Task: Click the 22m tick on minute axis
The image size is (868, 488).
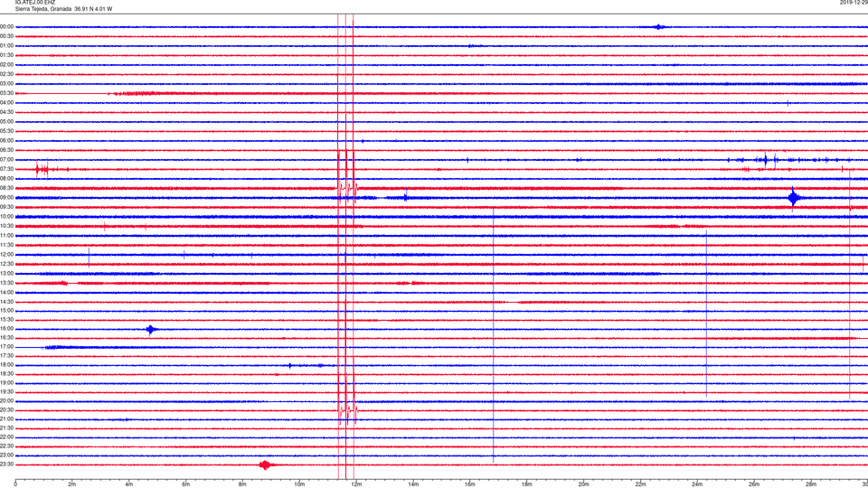Action: (x=640, y=484)
